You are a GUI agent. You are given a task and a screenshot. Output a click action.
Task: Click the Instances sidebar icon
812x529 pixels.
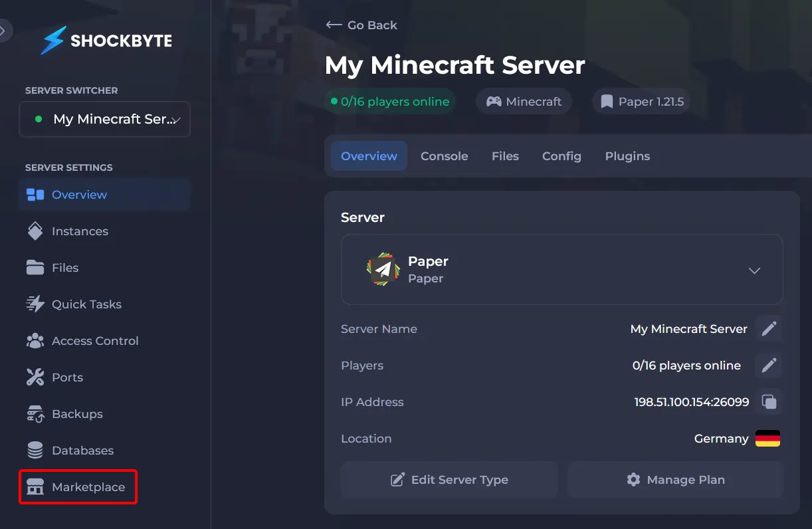pyautogui.click(x=35, y=231)
